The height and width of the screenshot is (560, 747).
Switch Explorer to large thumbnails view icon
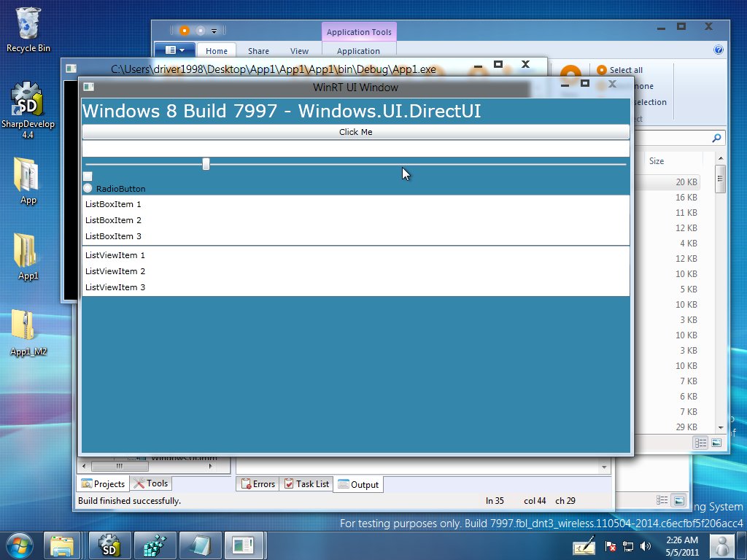tap(716, 443)
